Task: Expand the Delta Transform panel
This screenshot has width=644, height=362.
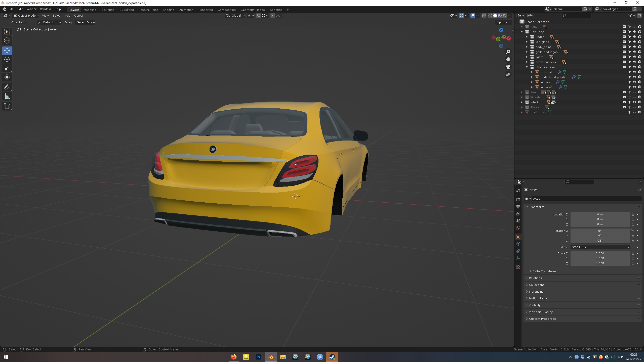Action: pyautogui.click(x=544, y=271)
